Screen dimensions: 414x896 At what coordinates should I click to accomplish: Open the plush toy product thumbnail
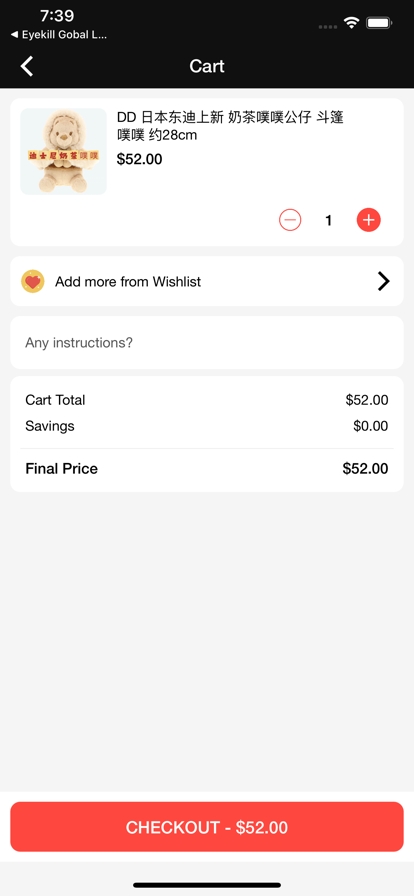pos(63,151)
